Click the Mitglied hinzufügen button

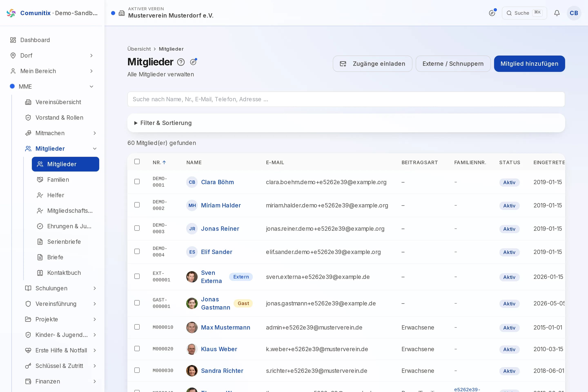[x=529, y=64]
